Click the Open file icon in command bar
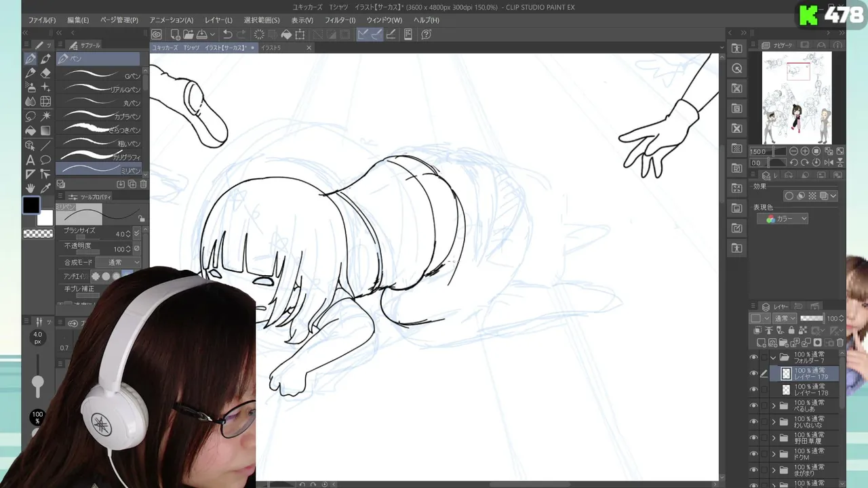 pos(189,34)
